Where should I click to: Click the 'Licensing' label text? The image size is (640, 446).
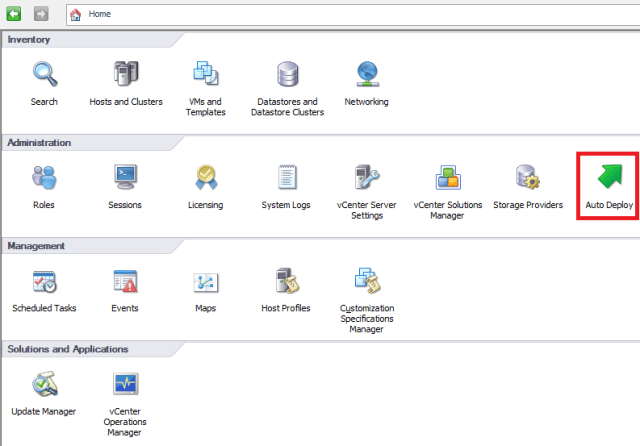tap(205, 205)
